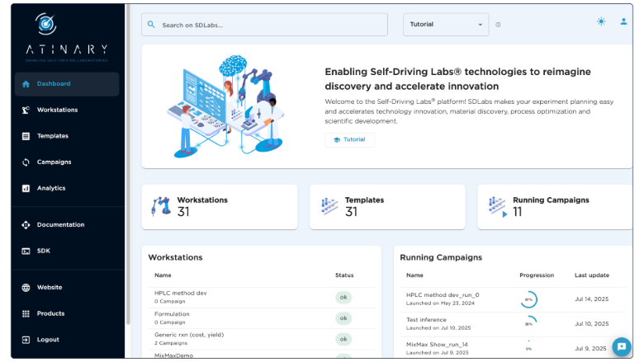Click the SDK terminal icon in sidebar
This screenshot has width=644, height=362.
(26, 252)
